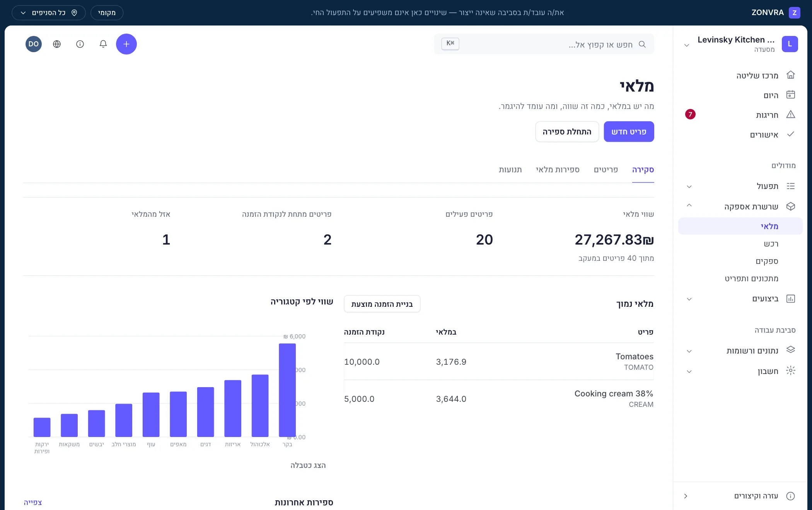Click the Levinsky Kitchen L avatar
The image size is (812, 510).
coord(790,44)
